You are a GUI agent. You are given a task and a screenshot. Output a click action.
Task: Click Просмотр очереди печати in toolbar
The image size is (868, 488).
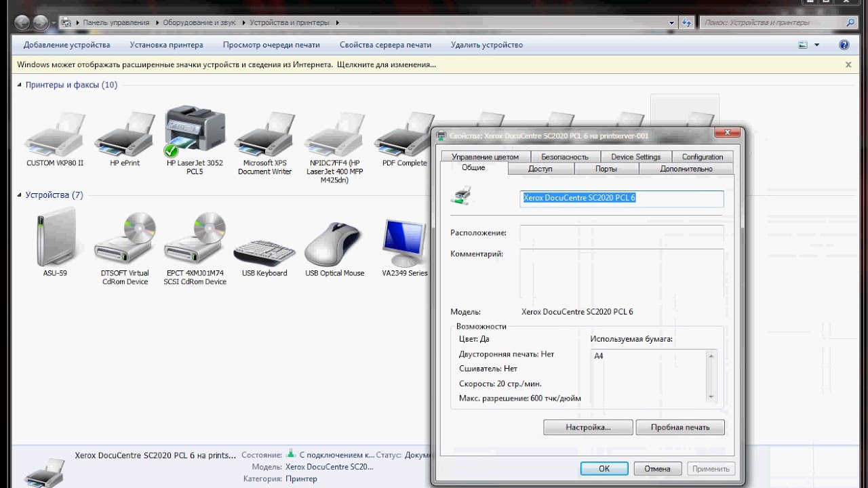271,45
